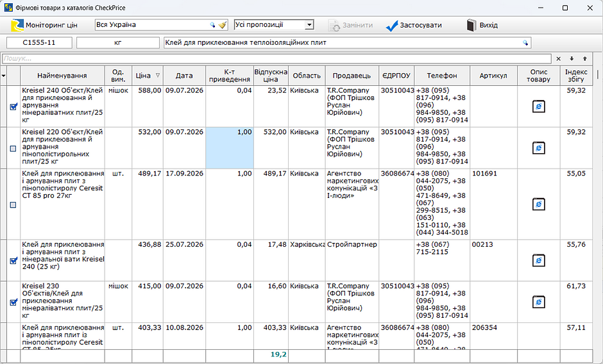603x364 pixels.
Task: Sort by the Ціна column header
Action: [148, 76]
